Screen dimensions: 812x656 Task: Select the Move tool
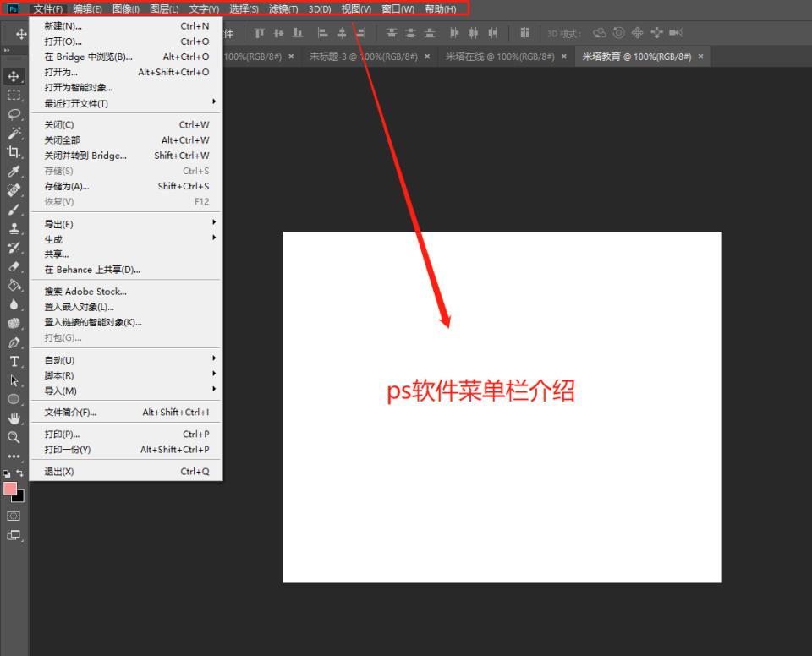click(14, 75)
